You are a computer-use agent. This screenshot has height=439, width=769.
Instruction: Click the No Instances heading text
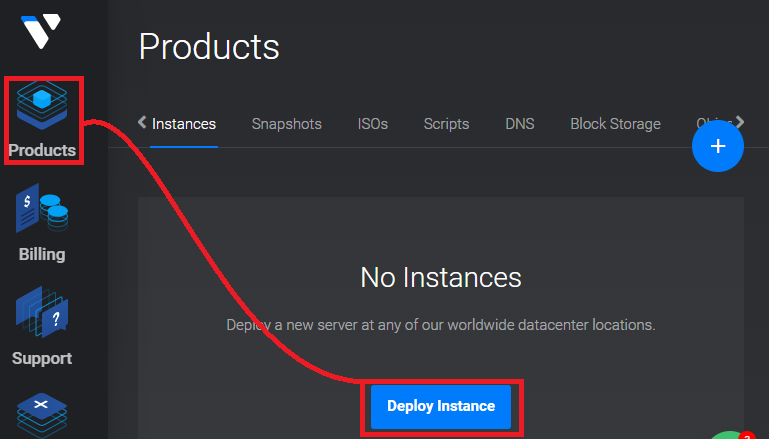(441, 278)
